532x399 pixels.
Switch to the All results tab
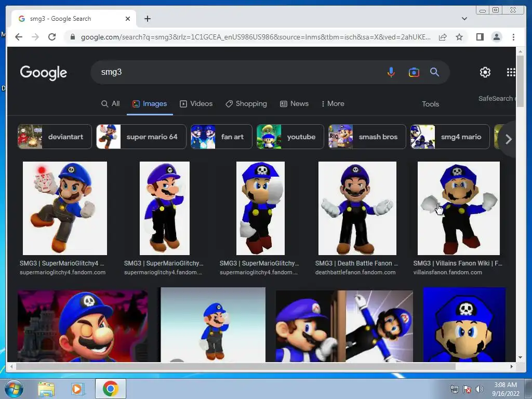coord(110,104)
